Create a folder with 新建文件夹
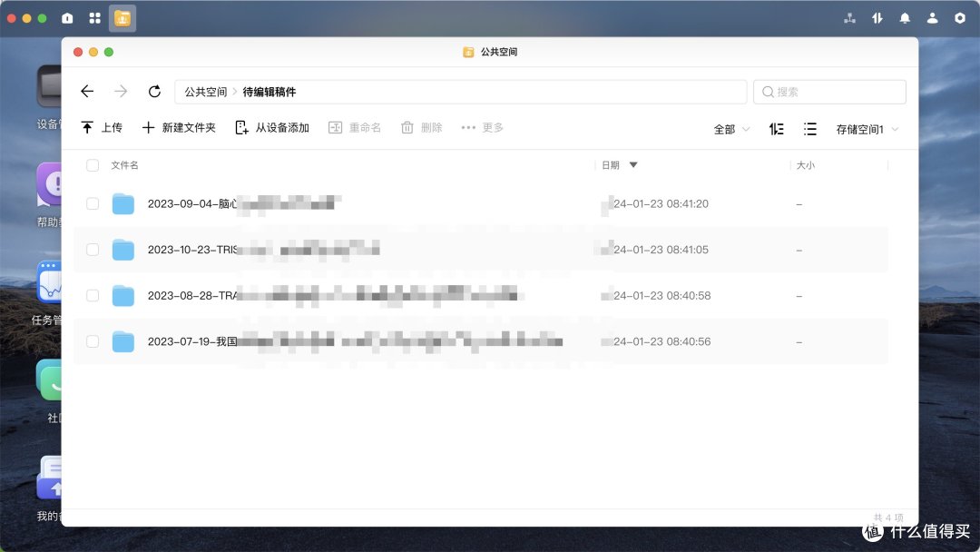This screenshot has width=980, height=552. (x=179, y=127)
